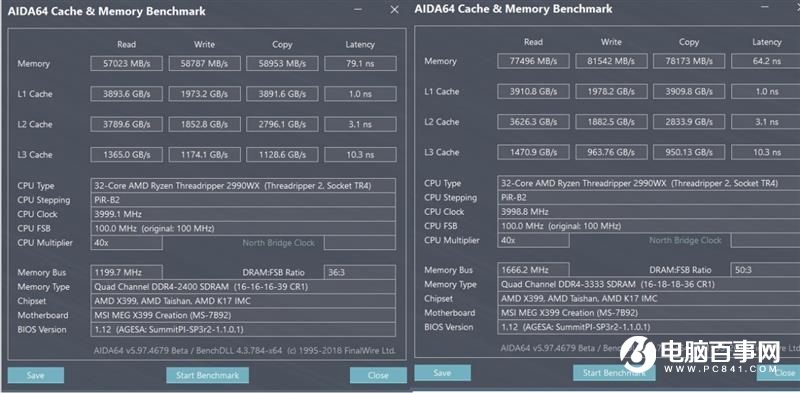Select L1 Cache write 1973.2 GB/s
Viewport: 800px width, 393px height.
tap(204, 94)
